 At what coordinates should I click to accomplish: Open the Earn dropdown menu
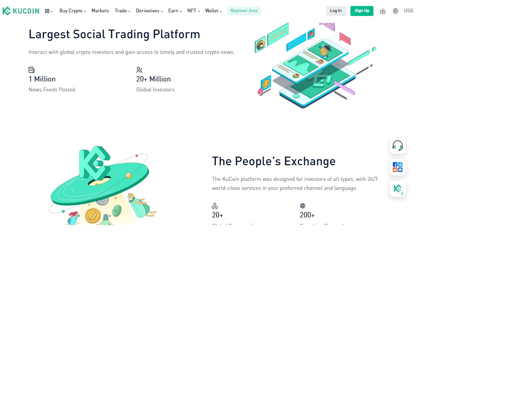[x=175, y=11]
